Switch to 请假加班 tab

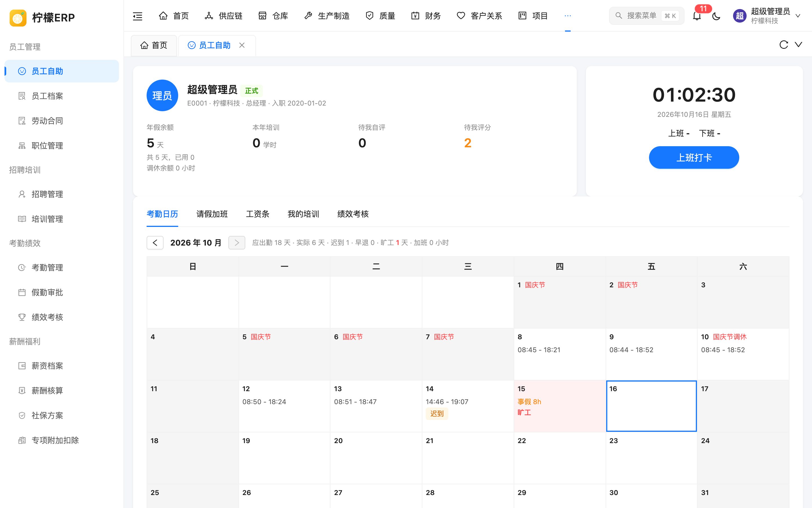point(212,214)
